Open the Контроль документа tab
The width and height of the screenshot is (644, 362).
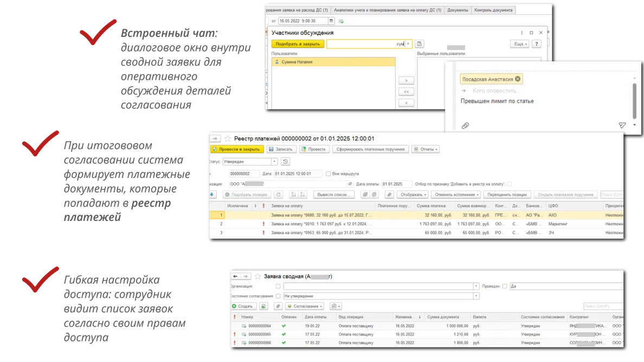493,10
